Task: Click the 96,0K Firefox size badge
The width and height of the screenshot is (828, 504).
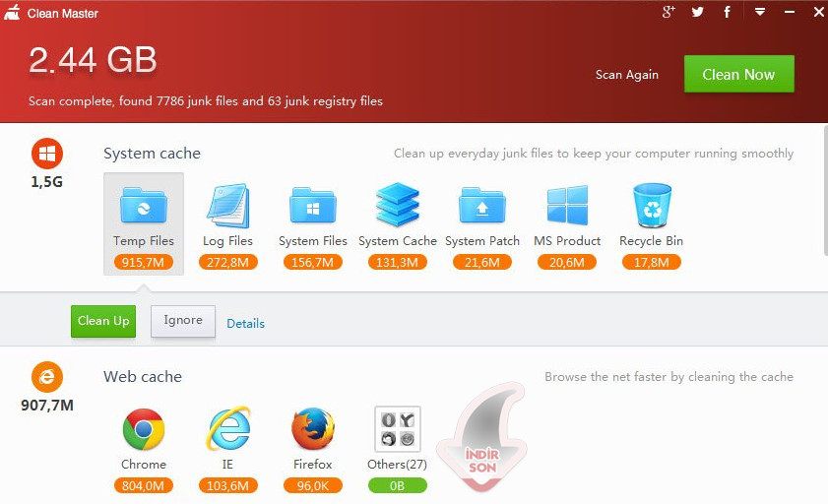Action: pyautogui.click(x=313, y=485)
